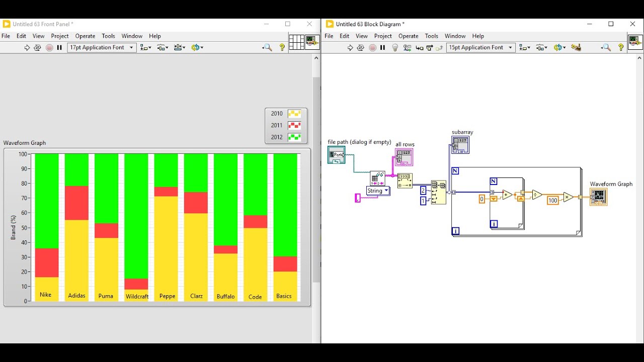Open Edit menu in Block Diagram window

[x=344, y=36]
